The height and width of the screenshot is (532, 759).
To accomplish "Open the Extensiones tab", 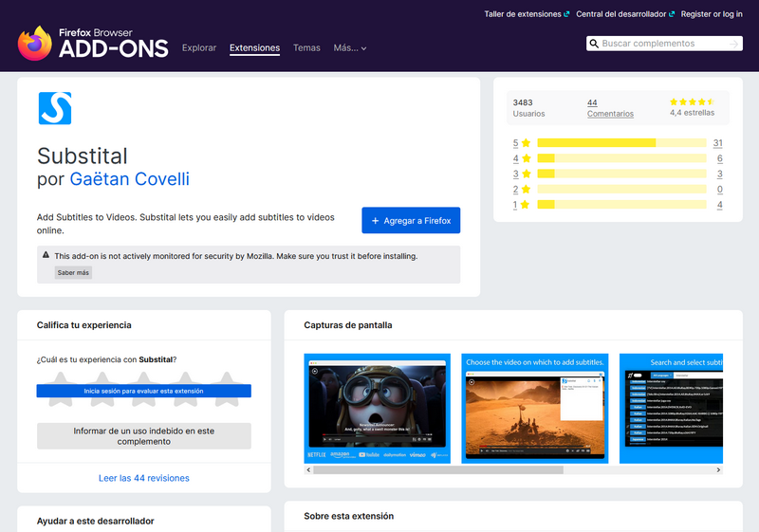I will coord(254,47).
